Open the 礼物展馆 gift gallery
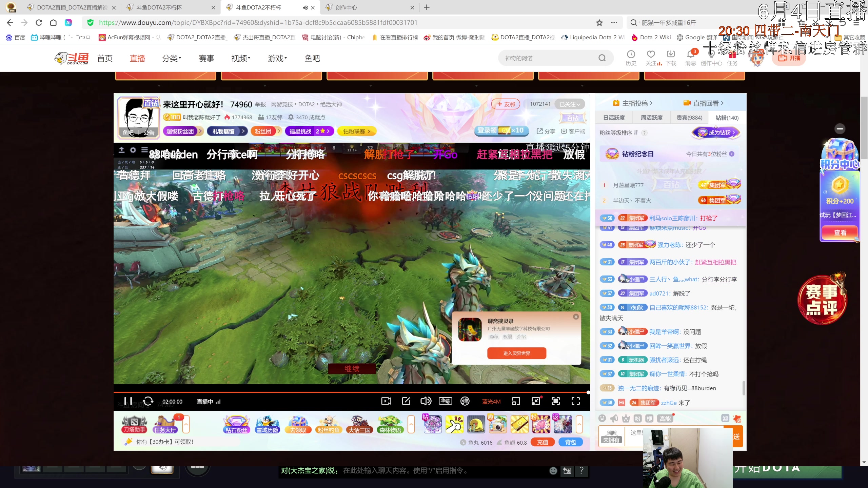 [228, 131]
